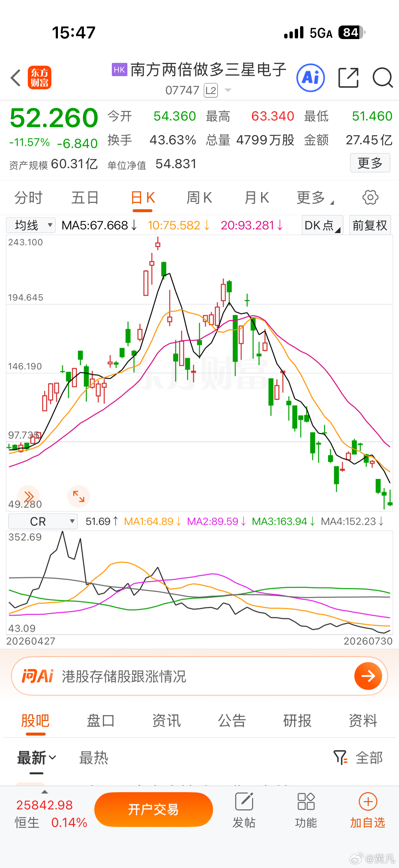Tap the back arrow icon
This screenshot has width=399, height=868.
point(16,78)
